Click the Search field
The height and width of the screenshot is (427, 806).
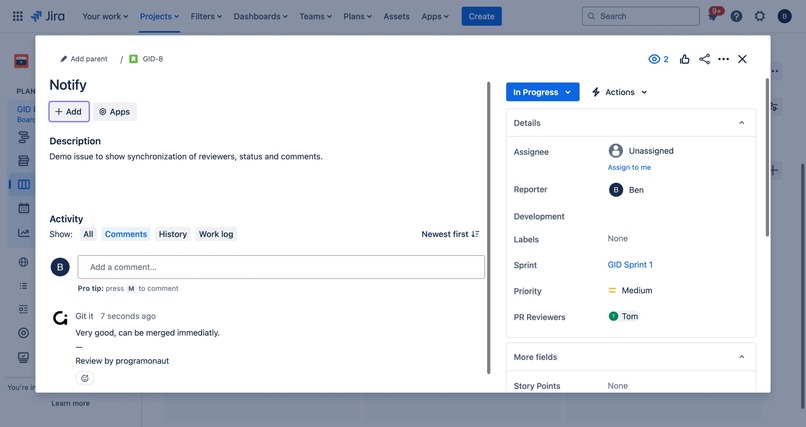(x=640, y=16)
